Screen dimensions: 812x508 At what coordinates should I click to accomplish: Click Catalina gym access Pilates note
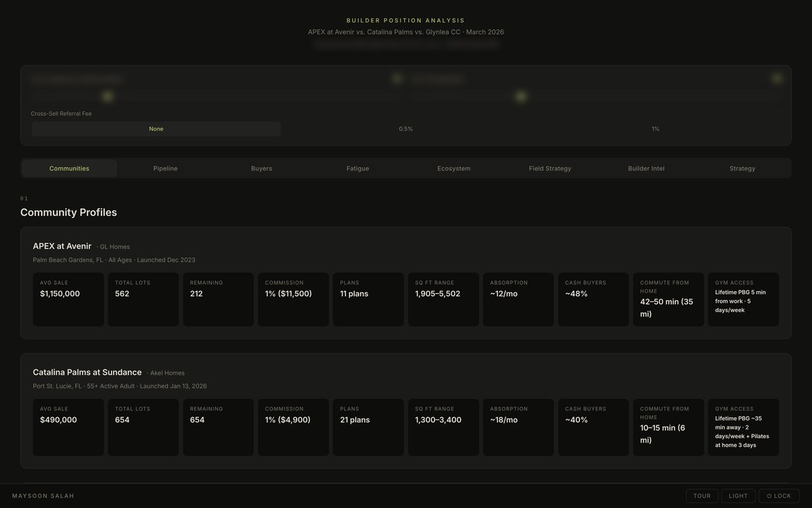(x=742, y=431)
